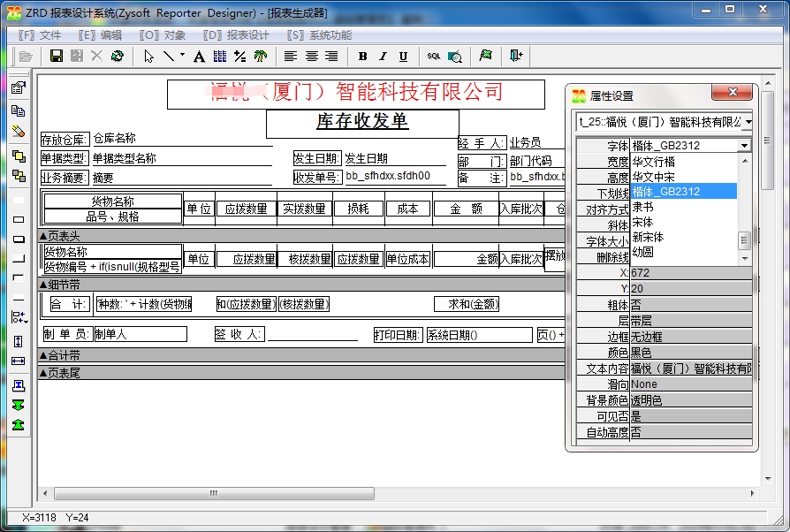Screen dimensions: 790x532
Task: Click the Y property value 20
Action: pos(691,289)
